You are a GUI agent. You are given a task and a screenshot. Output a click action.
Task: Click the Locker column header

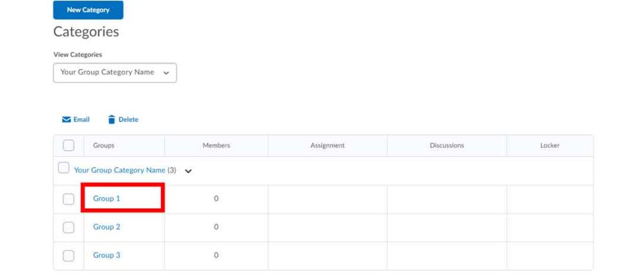[550, 145]
